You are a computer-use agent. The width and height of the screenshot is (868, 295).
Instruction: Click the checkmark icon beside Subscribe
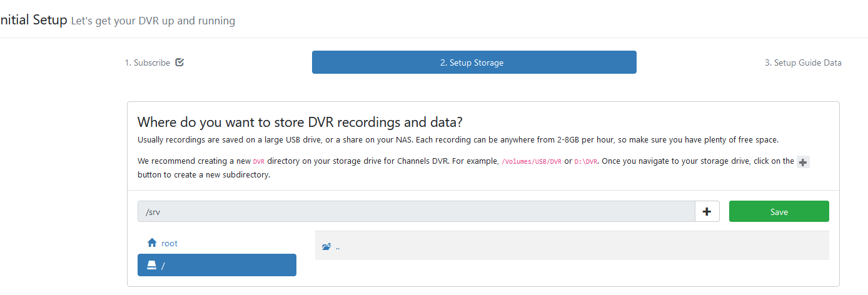point(179,62)
